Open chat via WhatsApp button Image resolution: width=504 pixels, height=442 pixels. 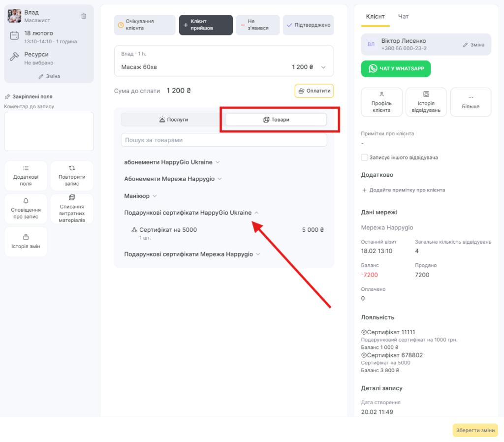click(396, 69)
